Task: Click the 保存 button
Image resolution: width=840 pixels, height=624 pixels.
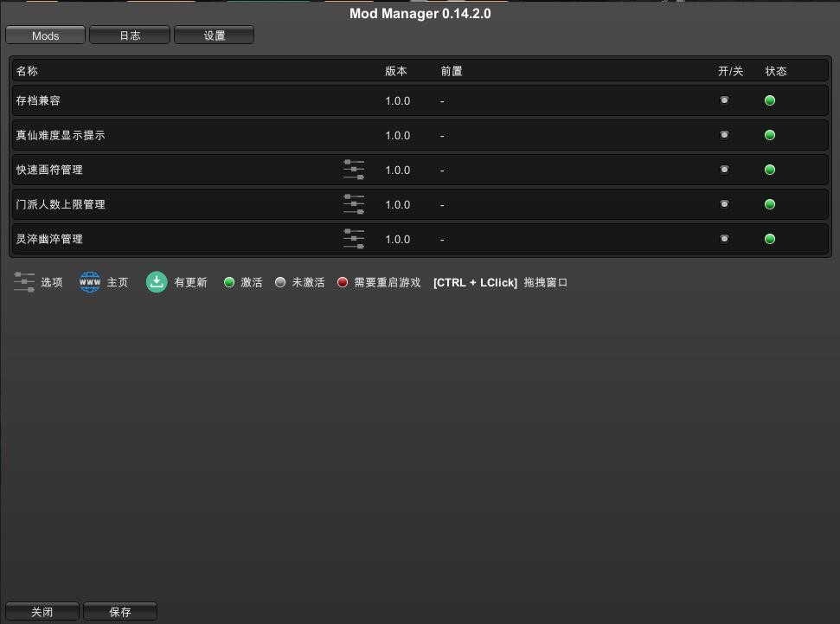Action: (x=120, y=612)
